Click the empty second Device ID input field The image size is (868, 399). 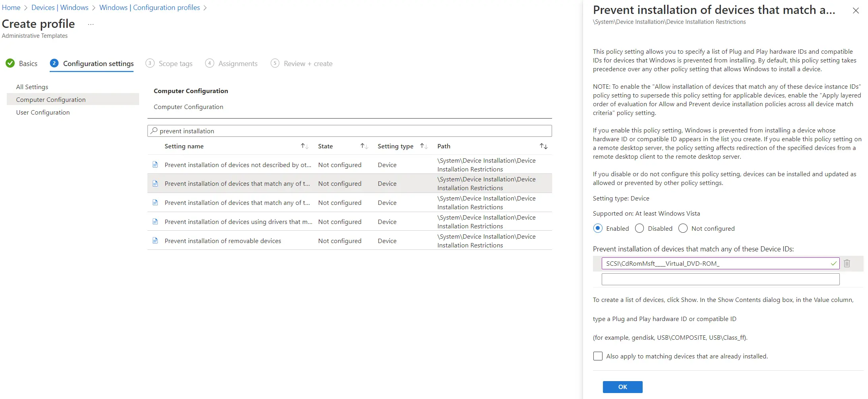(x=720, y=279)
